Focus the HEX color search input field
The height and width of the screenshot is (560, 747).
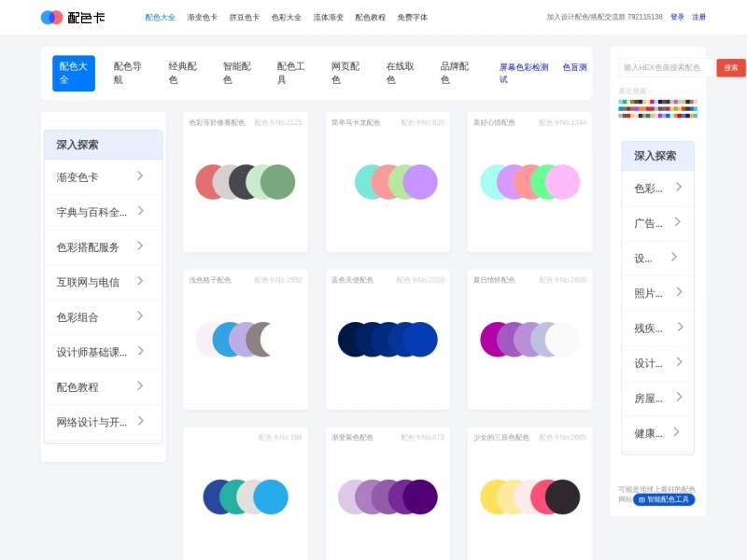[666, 67]
